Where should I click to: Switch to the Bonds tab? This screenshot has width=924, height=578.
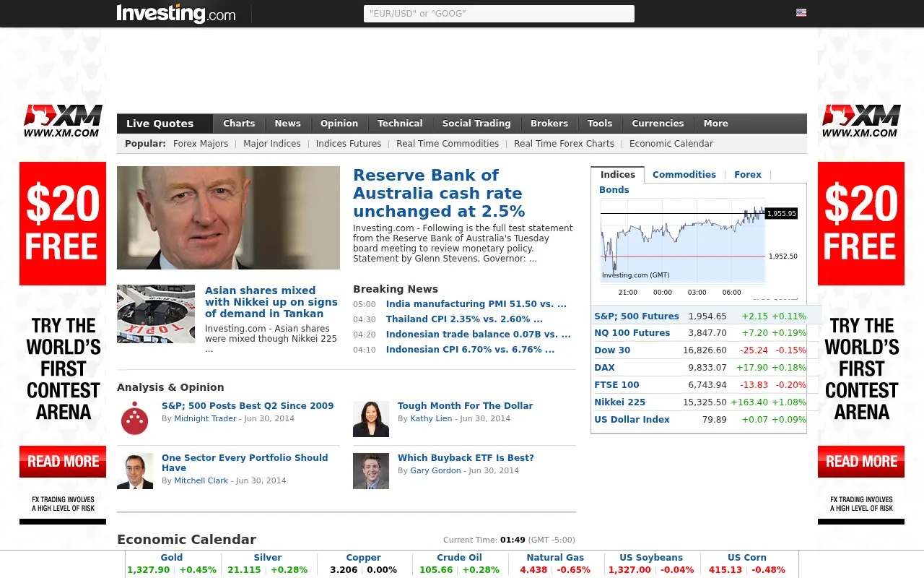(614, 190)
